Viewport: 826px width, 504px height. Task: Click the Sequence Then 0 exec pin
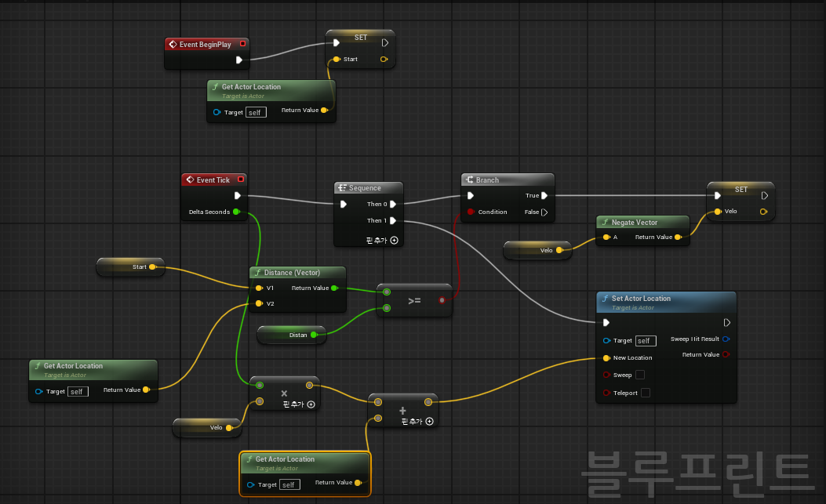pos(393,204)
